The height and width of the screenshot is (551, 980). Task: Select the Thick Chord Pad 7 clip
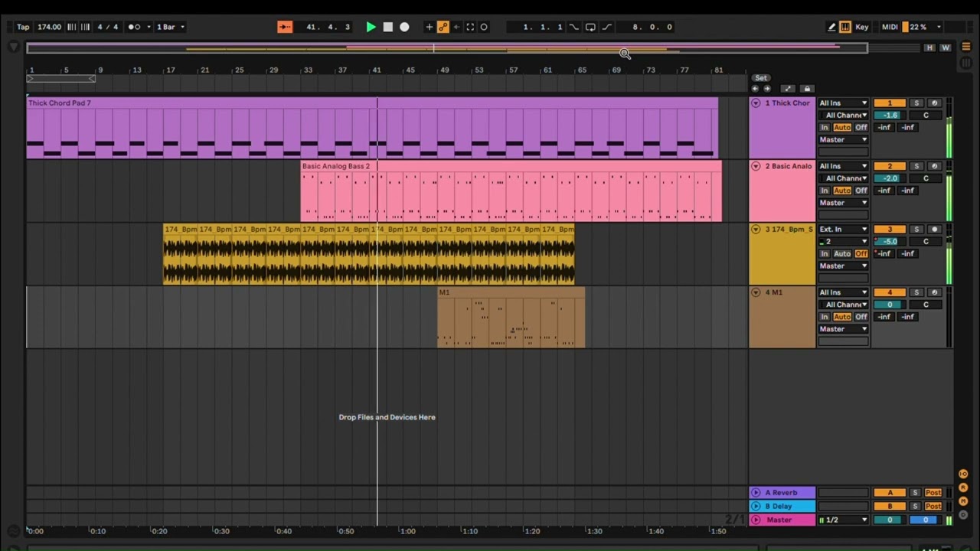[372, 103]
